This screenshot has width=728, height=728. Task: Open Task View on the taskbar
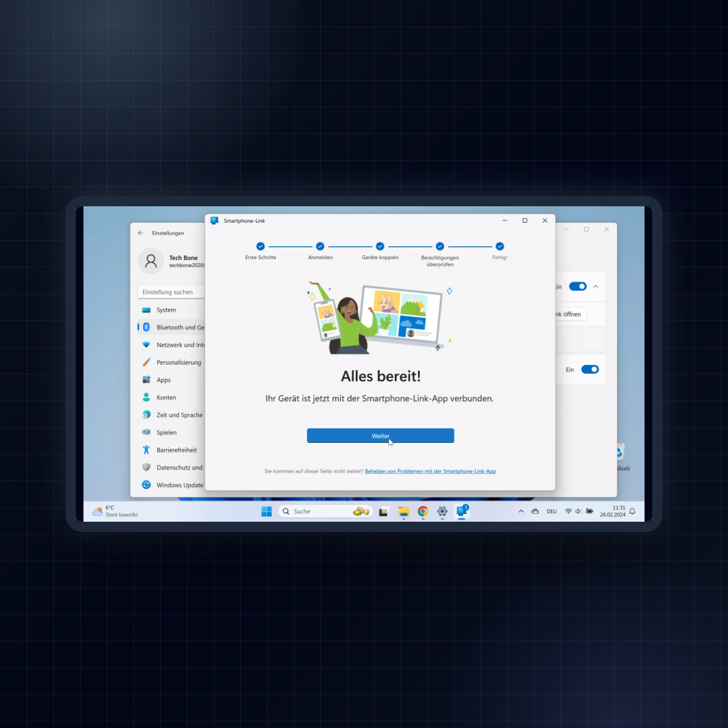coord(383,512)
